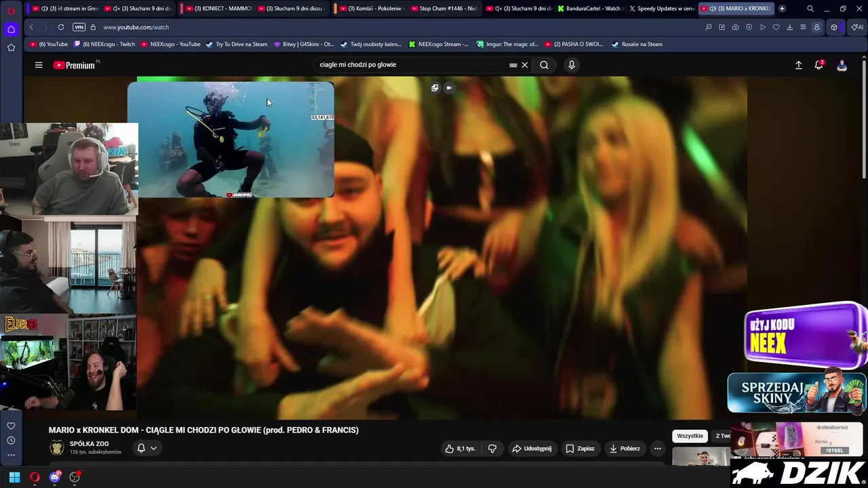Viewport: 868px width, 488px height.
Task: Switch to 'BanduraCartel - Watch' tab
Action: (589, 9)
